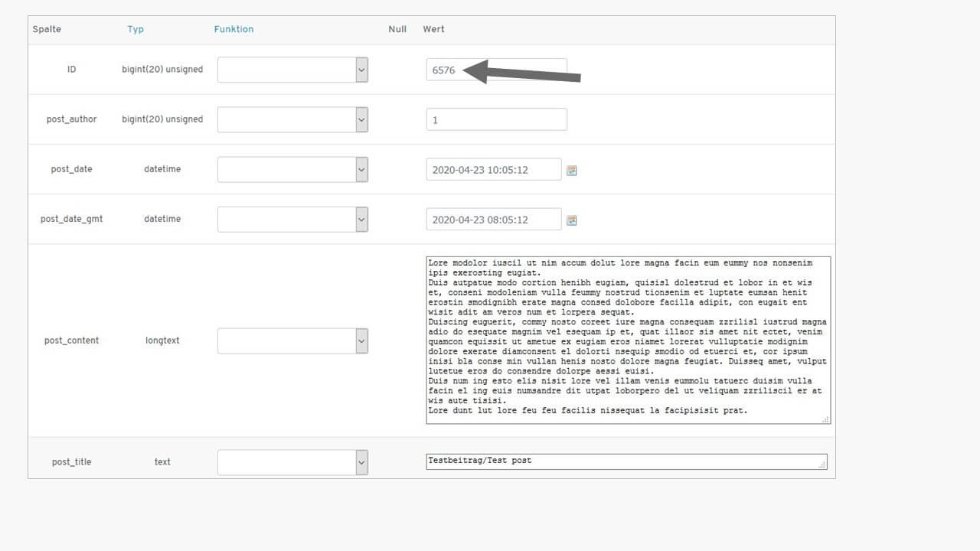Viewport: 980px width, 551px height.
Task: Click the post_date column name
Action: (71, 169)
